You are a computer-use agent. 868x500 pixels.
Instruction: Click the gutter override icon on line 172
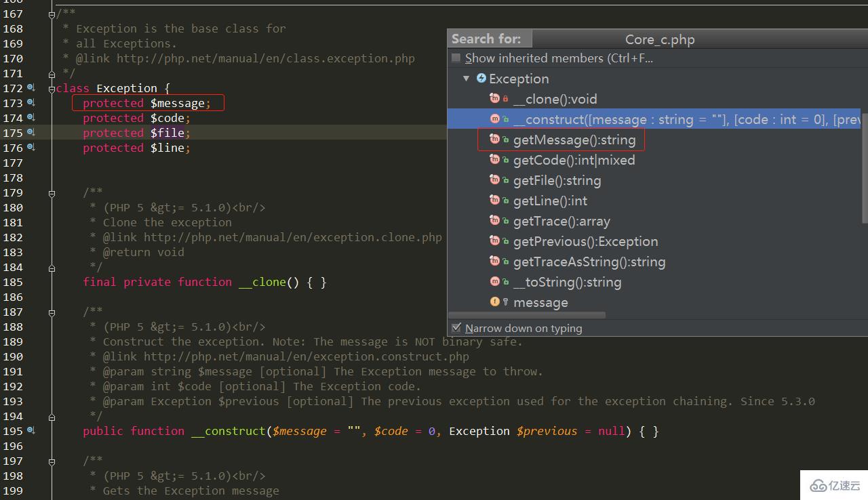click(x=31, y=88)
